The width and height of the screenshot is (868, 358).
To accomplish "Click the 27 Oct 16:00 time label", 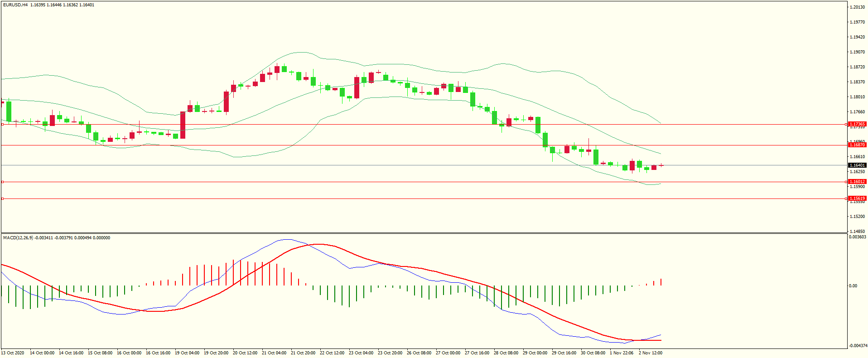I will [x=477, y=353].
